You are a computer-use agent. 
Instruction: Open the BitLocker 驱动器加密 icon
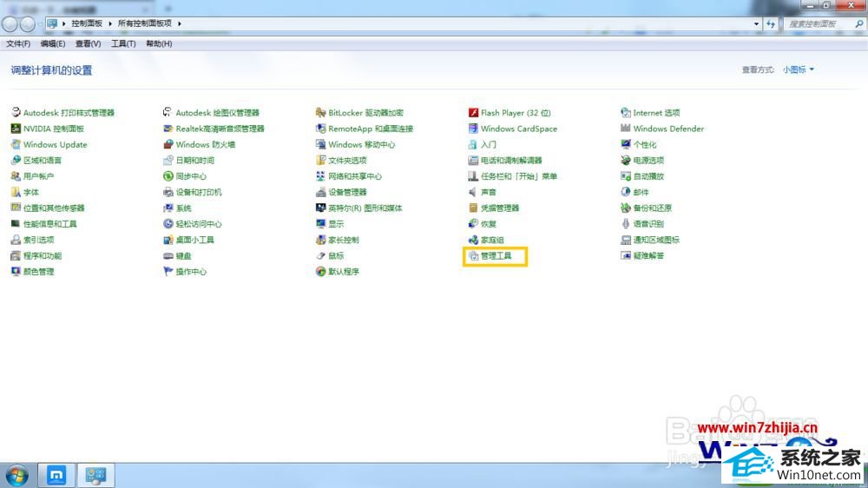320,112
